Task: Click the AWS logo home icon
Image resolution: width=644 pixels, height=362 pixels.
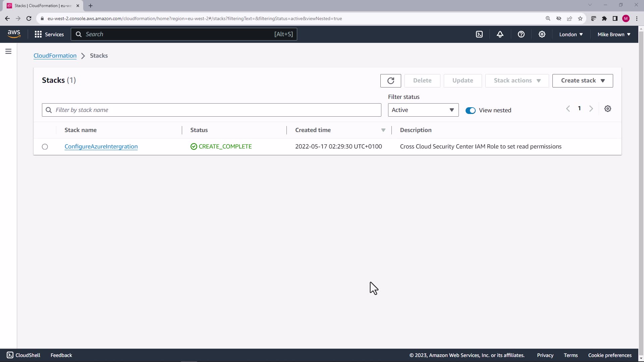Action: [14, 34]
